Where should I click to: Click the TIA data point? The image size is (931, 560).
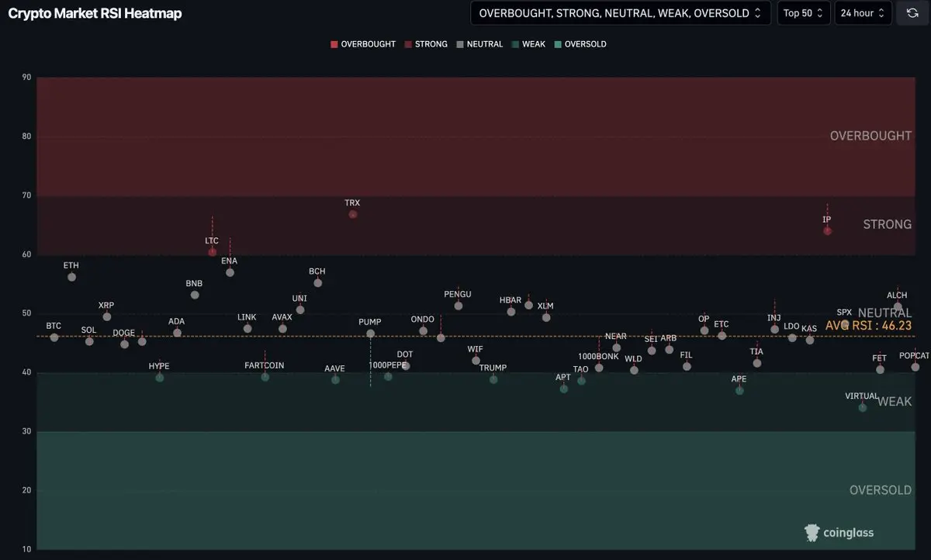point(757,363)
